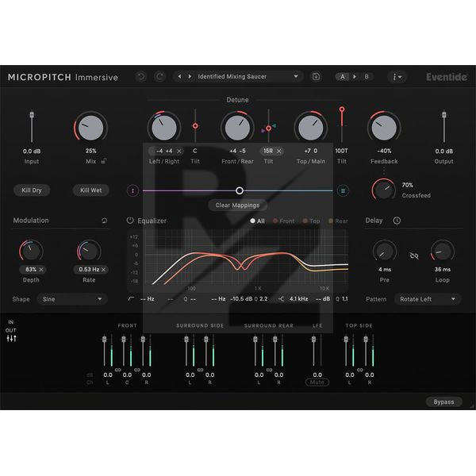
Task: Toggle Surround Side link icon
Action: click(200, 370)
